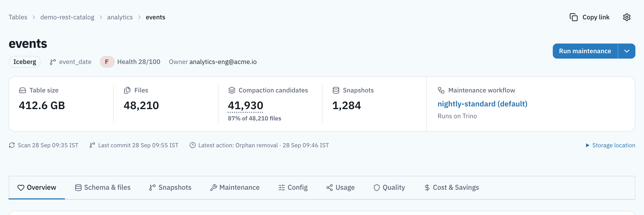Click the sliders icon on Config tab
This screenshot has width=644, height=215.
pos(282,188)
